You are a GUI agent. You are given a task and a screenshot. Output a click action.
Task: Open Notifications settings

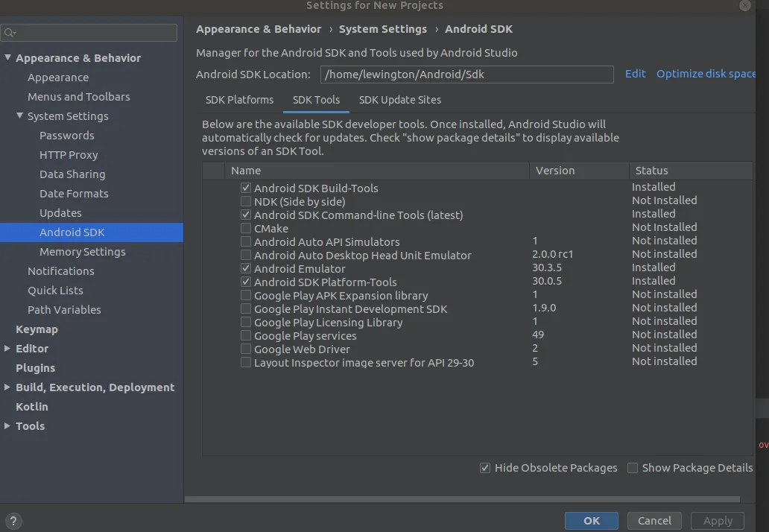click(61, 271)
